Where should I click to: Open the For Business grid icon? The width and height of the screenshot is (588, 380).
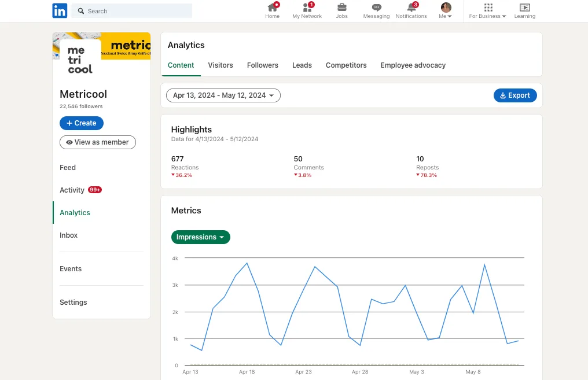(x=488, y=8)
